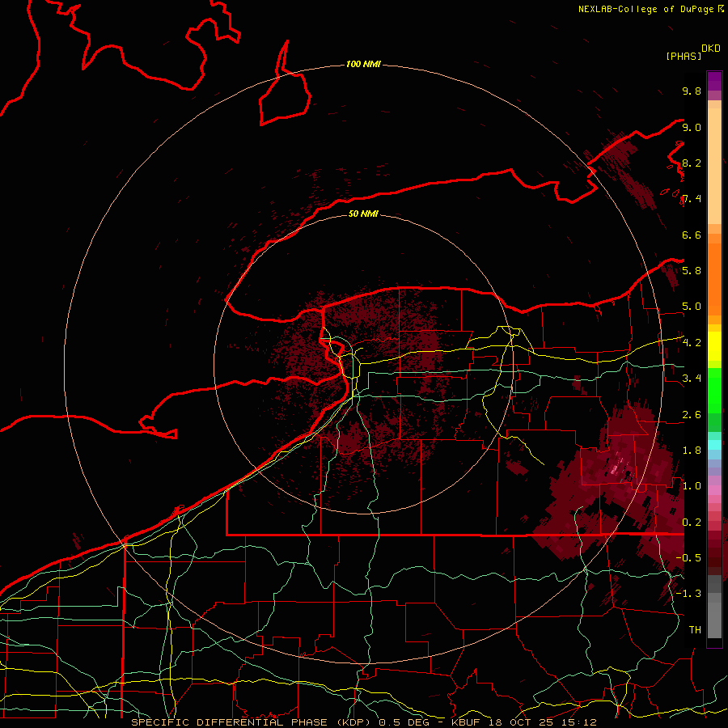
Task: Click the NEXLAB logo icon top right
Action: pos(720,9)
